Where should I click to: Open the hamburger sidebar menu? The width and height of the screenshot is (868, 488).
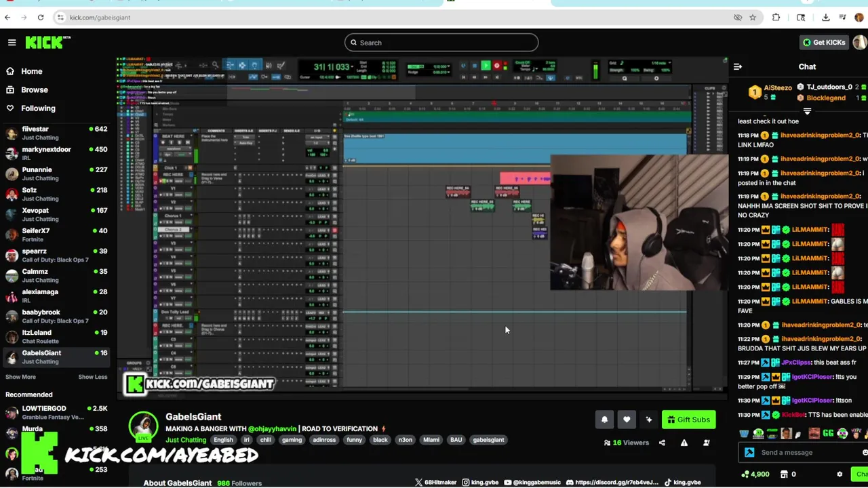[x=12, y=43]
